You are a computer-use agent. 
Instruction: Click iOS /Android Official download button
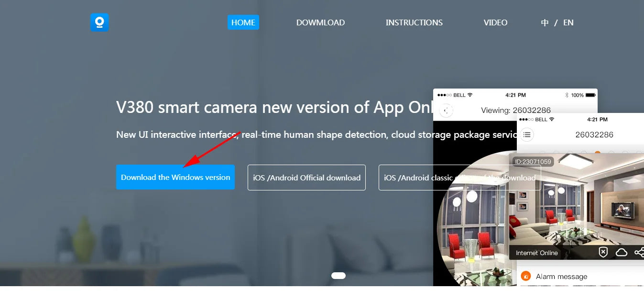click(306, 178)
